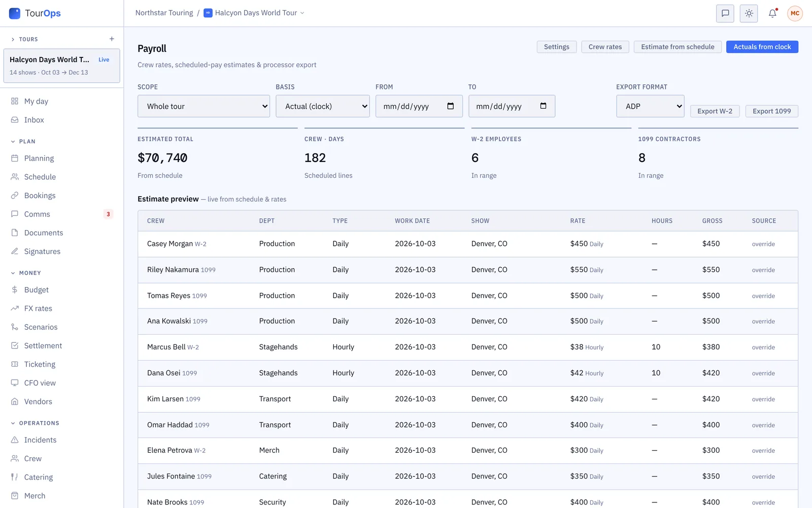Expand the Halcyon Days World Tour breadcrumb menu
812x508 pixels.
click(x=254, y=13)
